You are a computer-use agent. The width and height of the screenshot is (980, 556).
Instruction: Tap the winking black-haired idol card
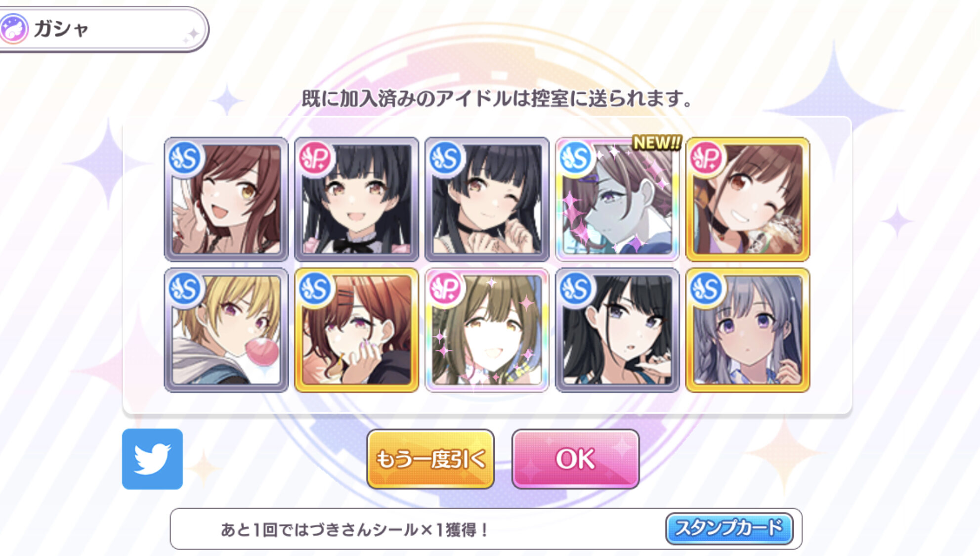487,199
